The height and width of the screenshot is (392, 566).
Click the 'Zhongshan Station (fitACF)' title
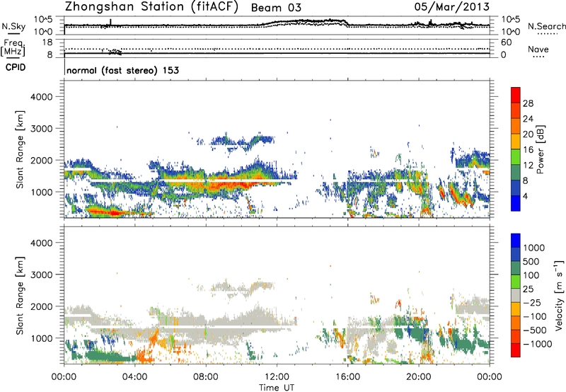pyautogui.click(x=151, y=7)
